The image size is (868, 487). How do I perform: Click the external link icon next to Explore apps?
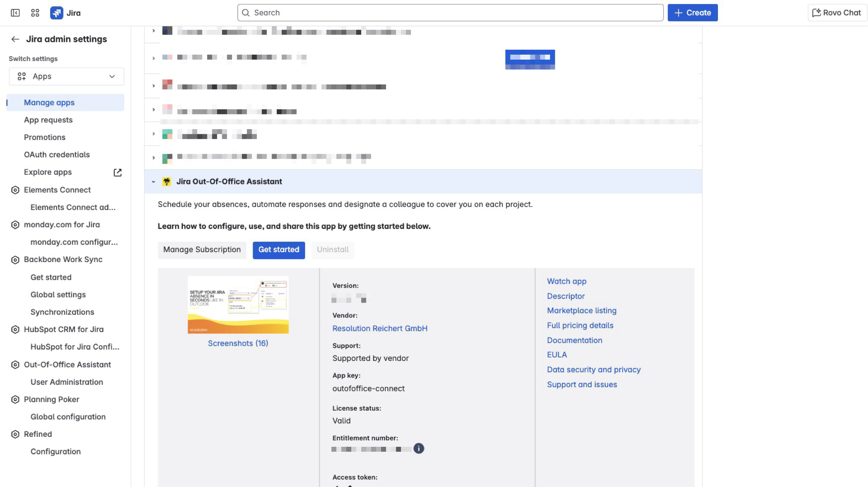click(x=118, y=172)
